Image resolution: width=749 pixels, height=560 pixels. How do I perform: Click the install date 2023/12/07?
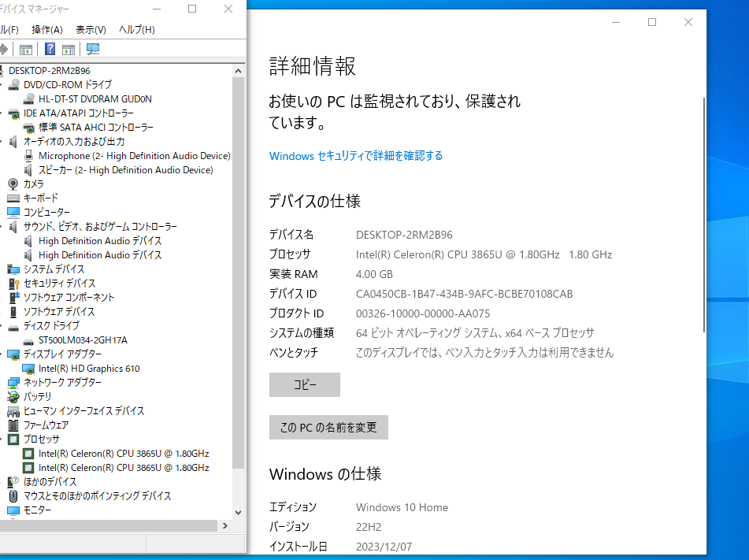click(384, 547)
